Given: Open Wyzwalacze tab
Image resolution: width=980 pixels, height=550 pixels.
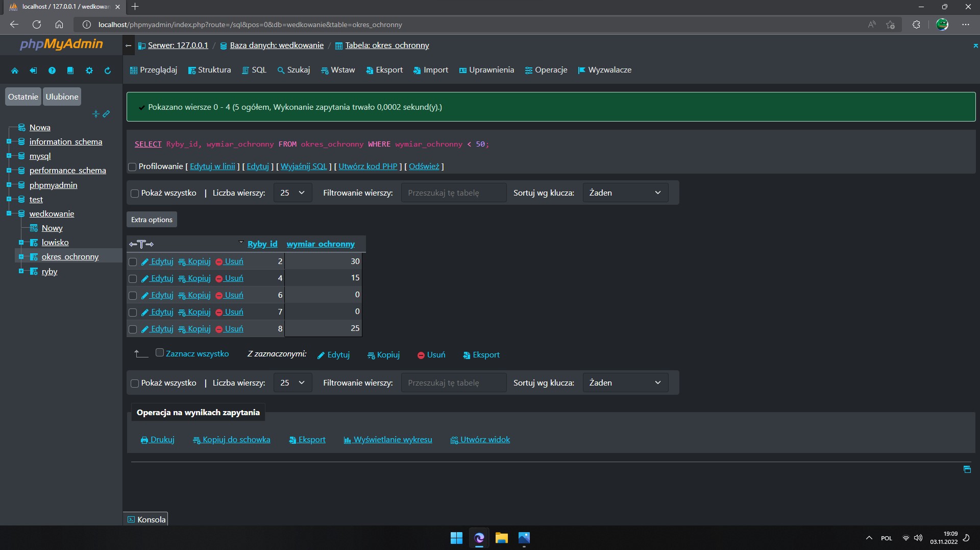Looking at the screenshot, I should (605, 70).
